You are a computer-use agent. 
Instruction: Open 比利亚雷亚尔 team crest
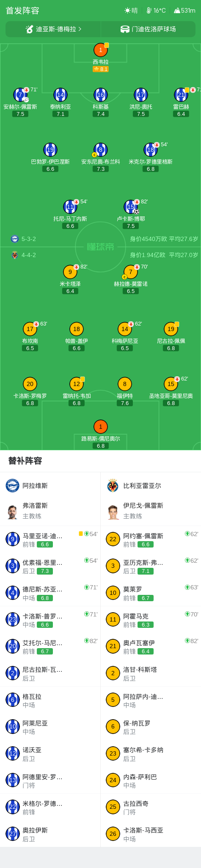point(113,485)
